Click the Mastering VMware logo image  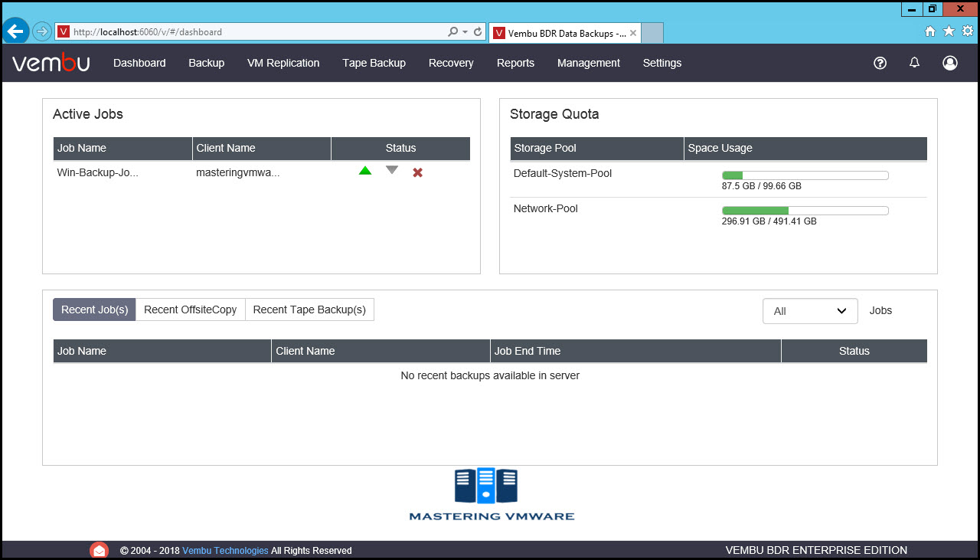click(492, 495)
